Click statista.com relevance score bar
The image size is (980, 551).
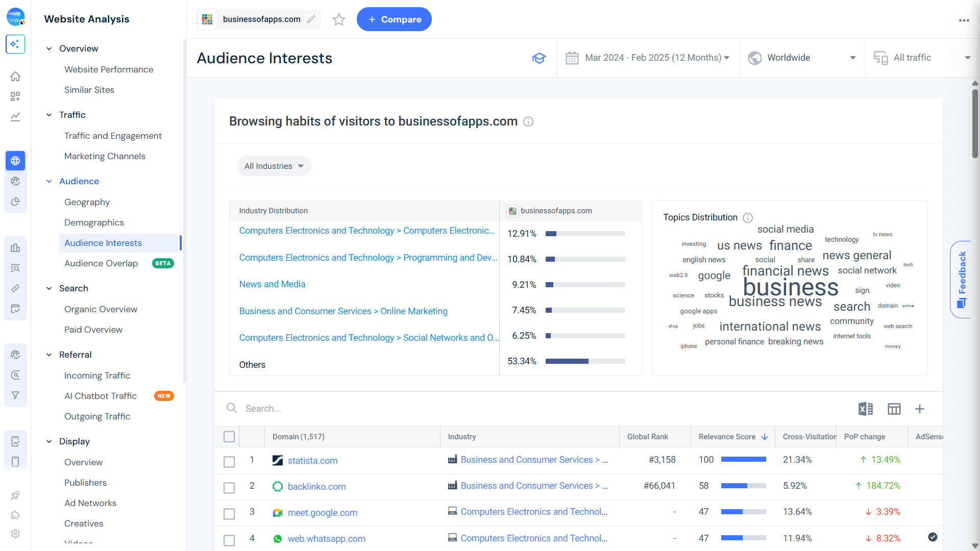[743, 459]
